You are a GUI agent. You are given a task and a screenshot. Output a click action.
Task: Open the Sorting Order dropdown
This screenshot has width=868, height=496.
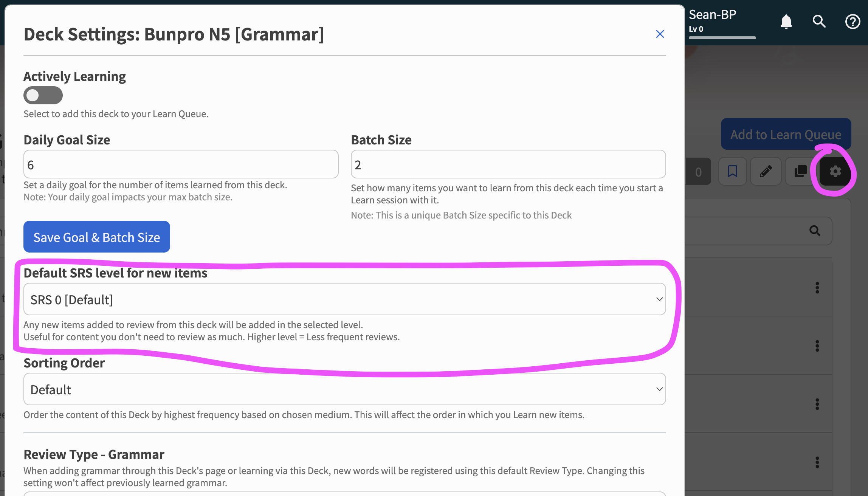tap(344, 389)
